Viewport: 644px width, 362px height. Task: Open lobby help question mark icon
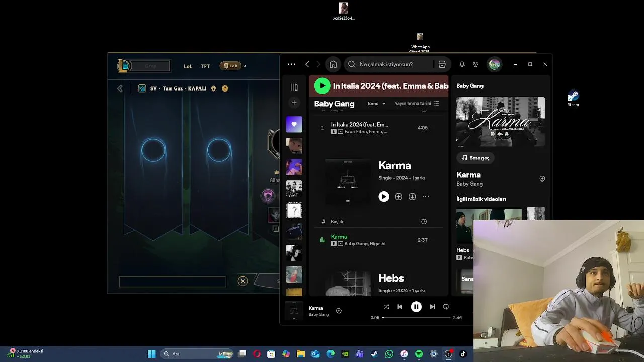tap(225, 88)
